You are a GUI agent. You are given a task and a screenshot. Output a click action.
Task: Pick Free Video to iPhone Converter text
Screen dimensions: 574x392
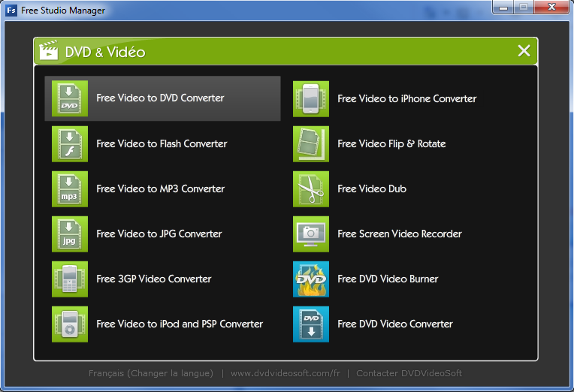tap(407, 99)
